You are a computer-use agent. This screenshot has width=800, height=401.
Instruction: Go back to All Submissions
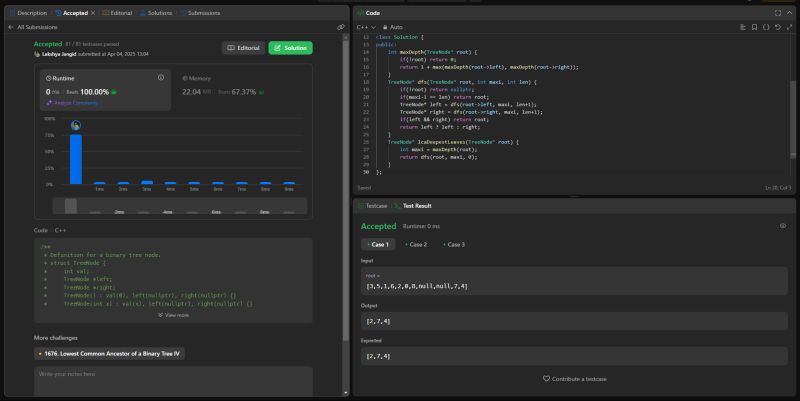click(32, 27)
